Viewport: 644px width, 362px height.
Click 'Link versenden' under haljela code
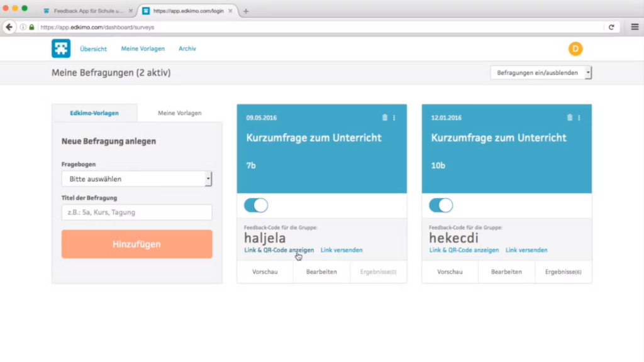coord(341,250)
